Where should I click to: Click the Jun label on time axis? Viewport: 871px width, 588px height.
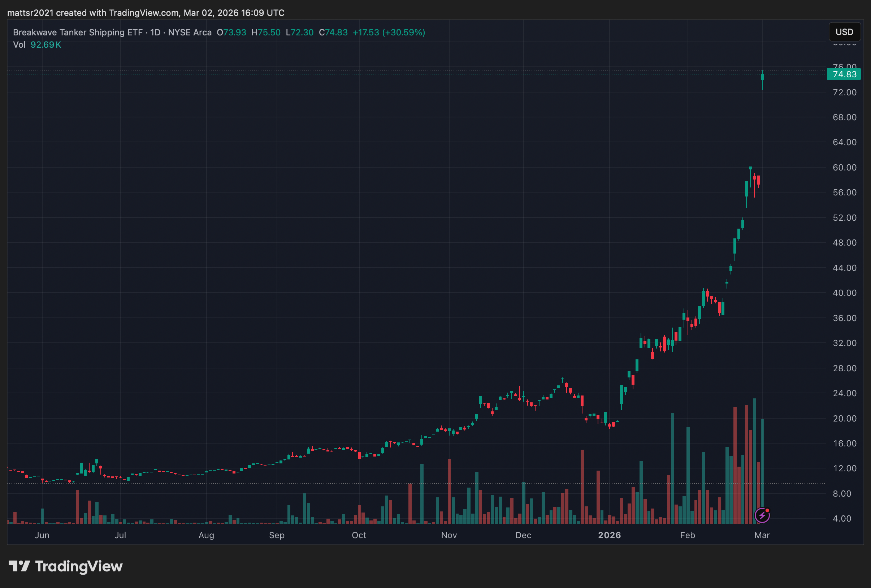tap(42, 535)
